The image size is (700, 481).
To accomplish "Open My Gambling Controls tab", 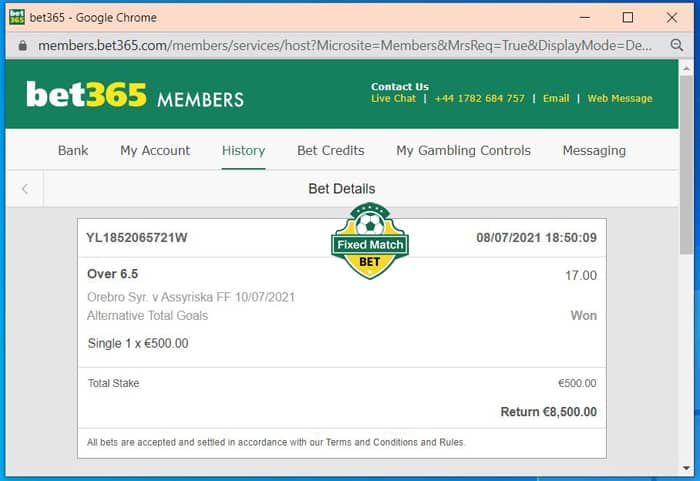I will coord(463,151).
